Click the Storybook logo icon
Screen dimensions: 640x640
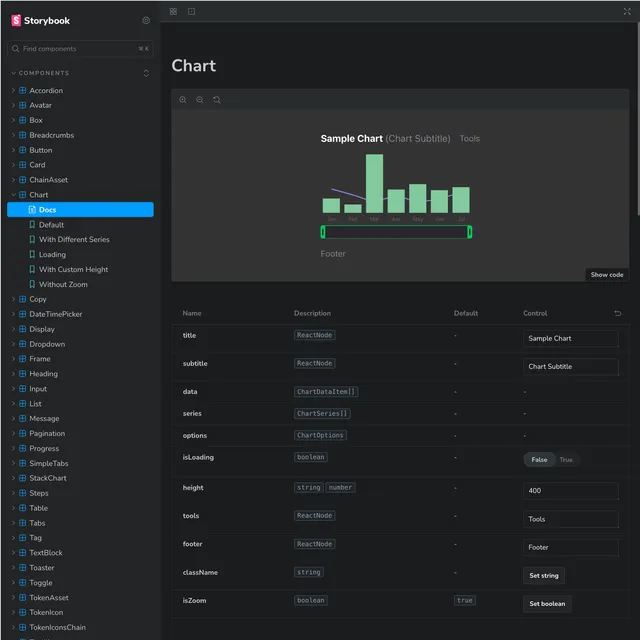click(x=16, y=20)
